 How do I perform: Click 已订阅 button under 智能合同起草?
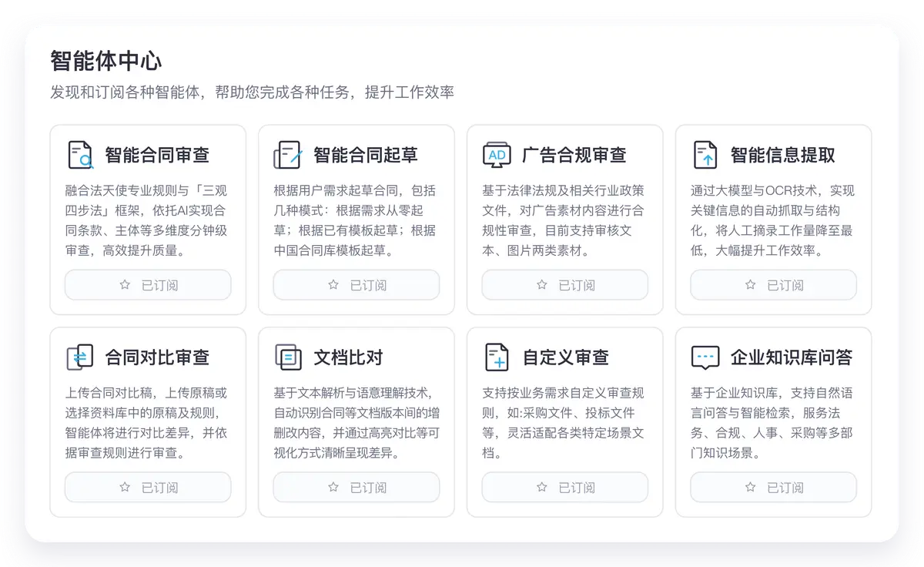(357, 285)
